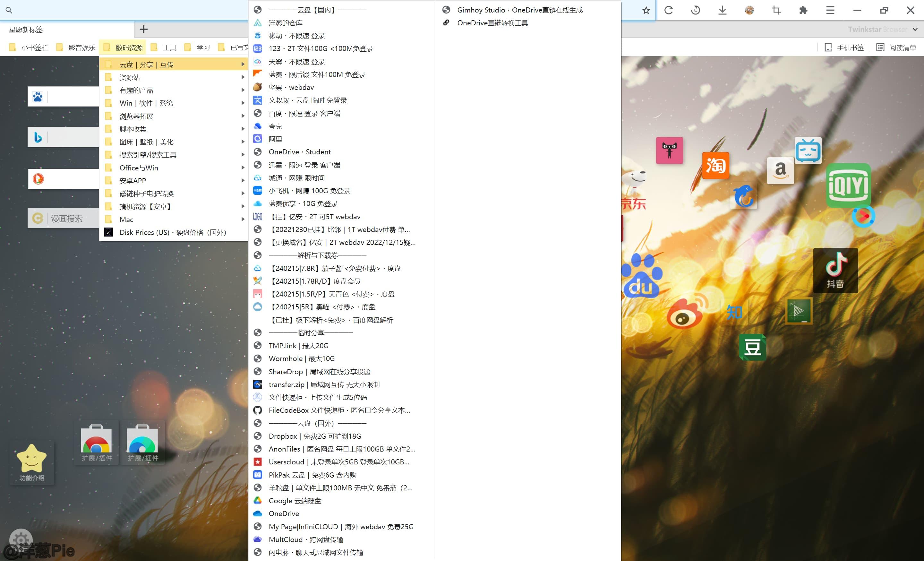Image resolution: width=924 pixels, height=561 pixels.
Task: Open the downloads icon in toolbar
Action: 722,10
